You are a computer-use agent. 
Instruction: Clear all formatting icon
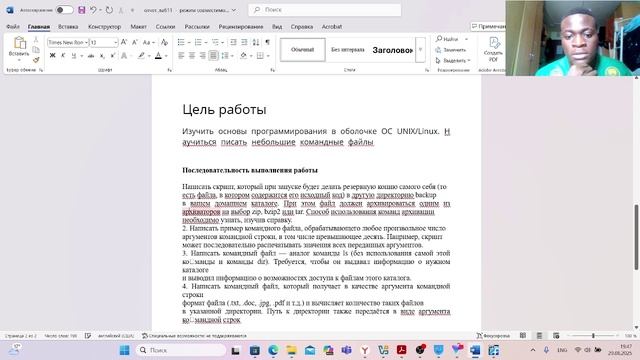click(164, 42)
